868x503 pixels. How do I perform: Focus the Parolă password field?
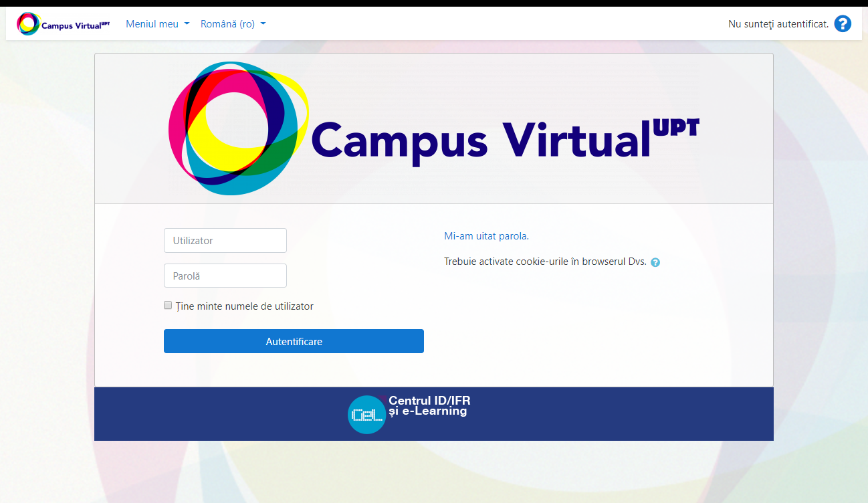pyautogui.click(x=225, y=276)
